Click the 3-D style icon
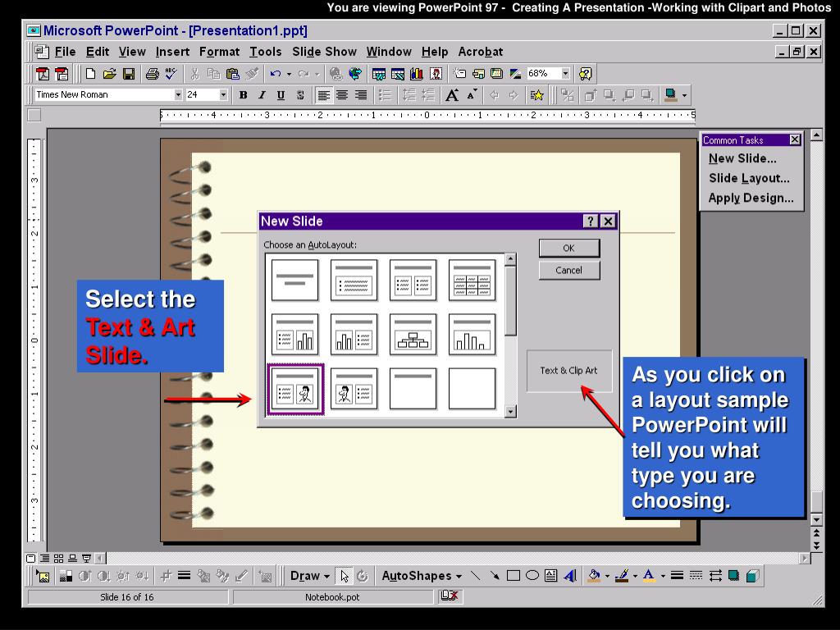 pyautogui.click(x=753, y=576)
